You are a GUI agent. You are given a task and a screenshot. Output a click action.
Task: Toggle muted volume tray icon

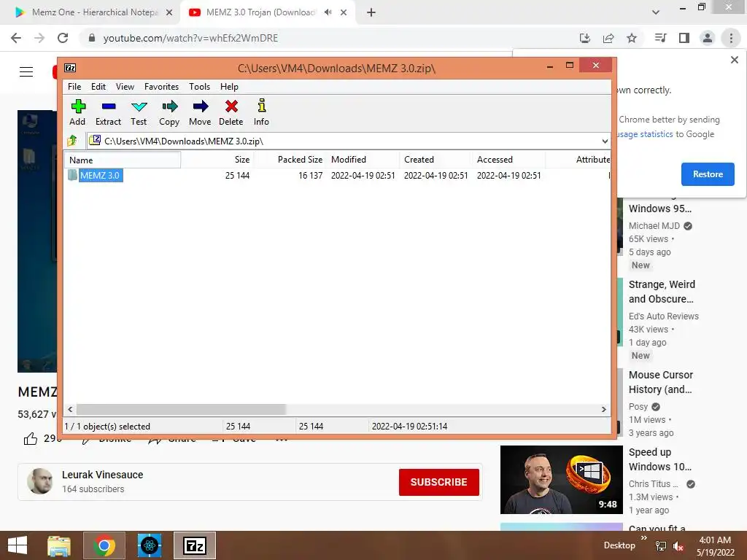pos(678,546)
